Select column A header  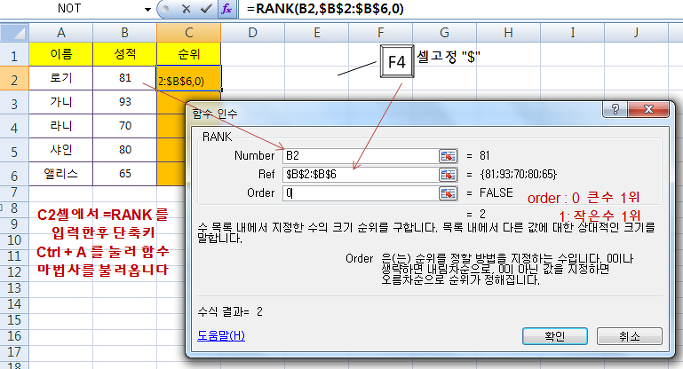click(x=61, y=33)
